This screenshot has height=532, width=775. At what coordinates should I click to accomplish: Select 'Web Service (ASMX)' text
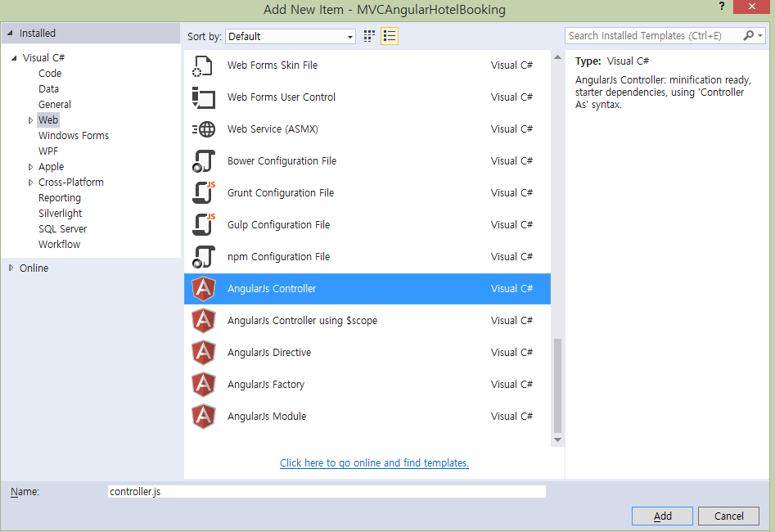[273, 129]
